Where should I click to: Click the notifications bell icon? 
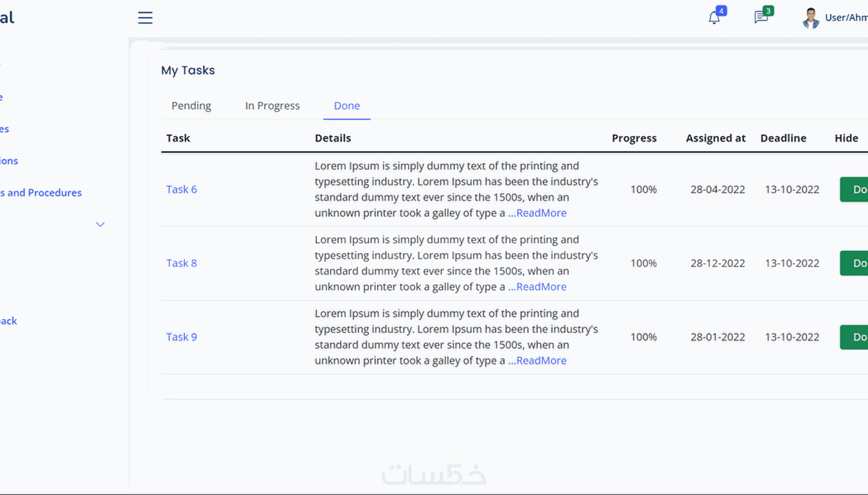click(714, 18)
